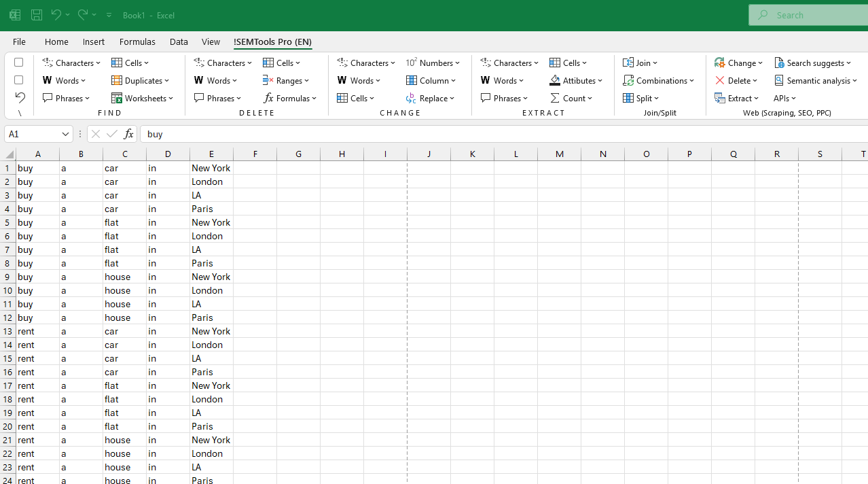The image size is (868, 484).
Task: Select cell A1 in the worksheet
Action: tap(38, 167)
